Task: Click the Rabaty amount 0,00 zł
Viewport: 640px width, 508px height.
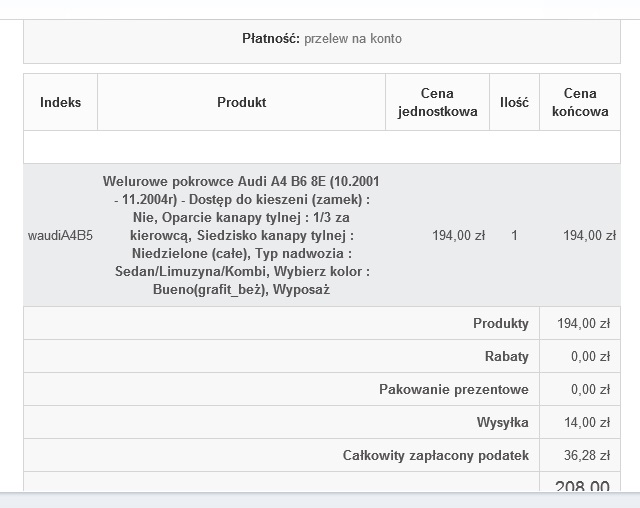Action: (590, 357)
